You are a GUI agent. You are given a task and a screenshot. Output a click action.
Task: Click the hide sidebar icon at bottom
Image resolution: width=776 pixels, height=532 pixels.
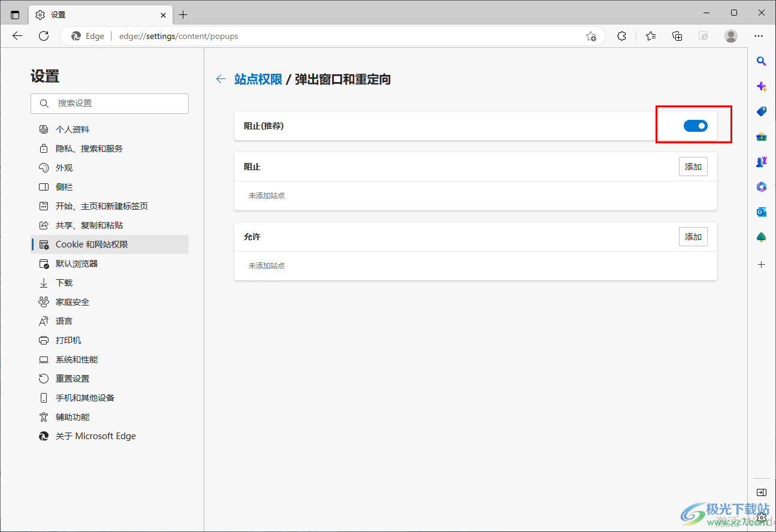click(x=762, y=492)
